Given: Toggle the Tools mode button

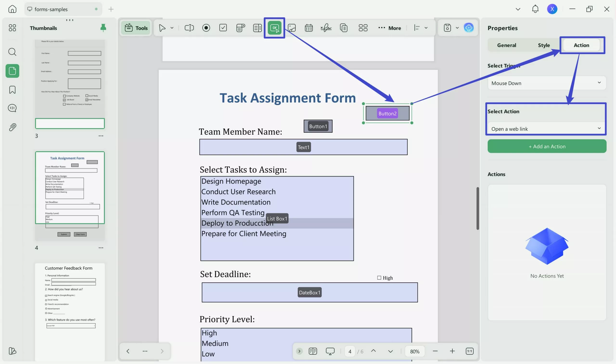Looking at the screenshot, I should pyautogui.click(x=136, y=28).
